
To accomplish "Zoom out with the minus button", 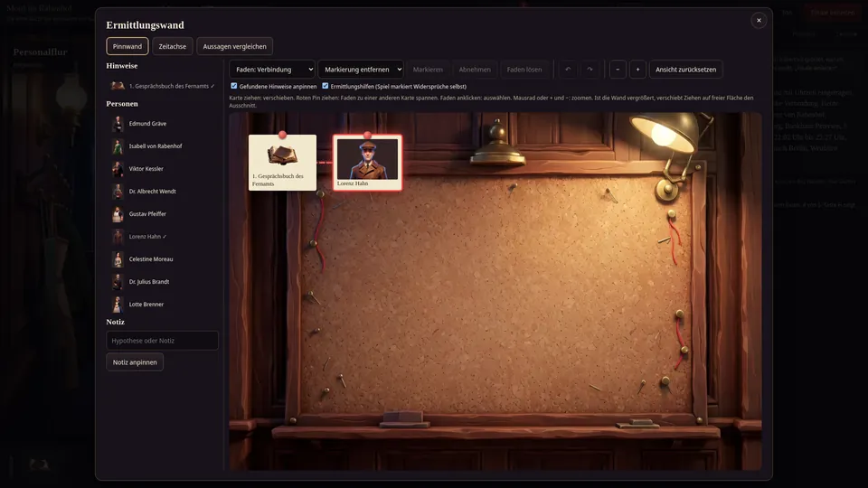I will click(x=618, y=70).
